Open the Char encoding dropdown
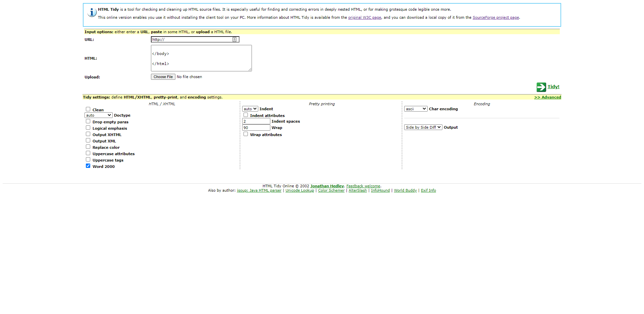This screenshot has height=314, width=644. pyautogui.click(x=416, y=109)
